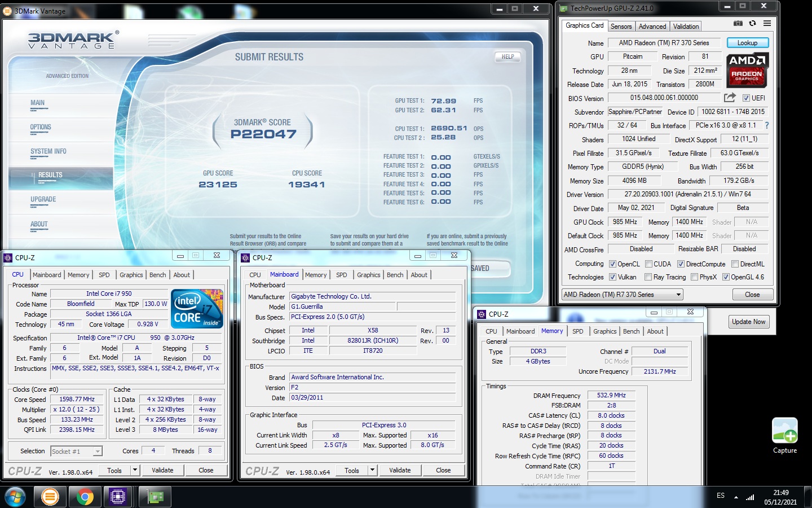Open Graphics tab in CPU-Z Memory window
812x508 pixels.
point(604,331)
